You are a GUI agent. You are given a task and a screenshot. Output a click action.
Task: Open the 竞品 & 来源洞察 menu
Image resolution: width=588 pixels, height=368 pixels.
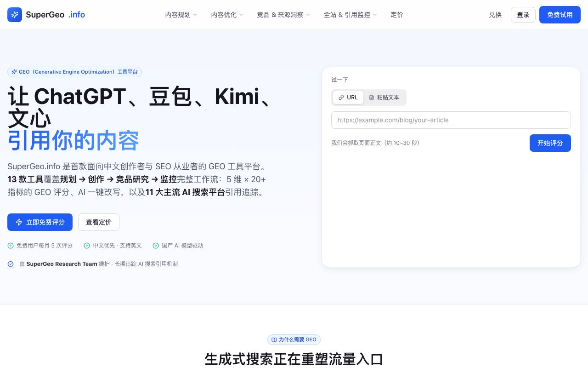click(x=283, y=15)
